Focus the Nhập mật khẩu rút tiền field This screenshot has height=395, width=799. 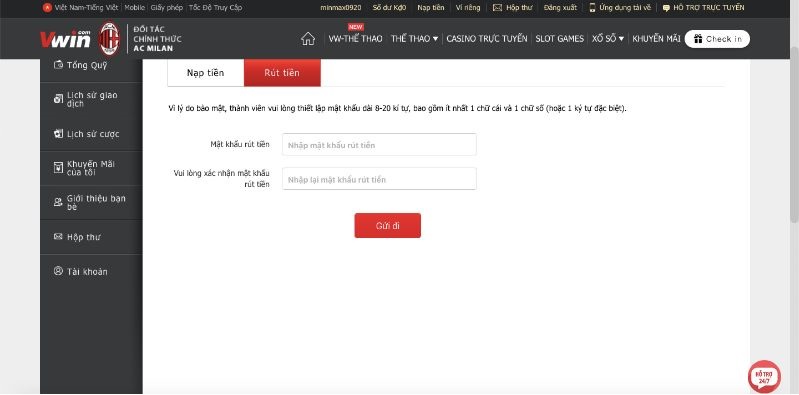coord(379,145)
